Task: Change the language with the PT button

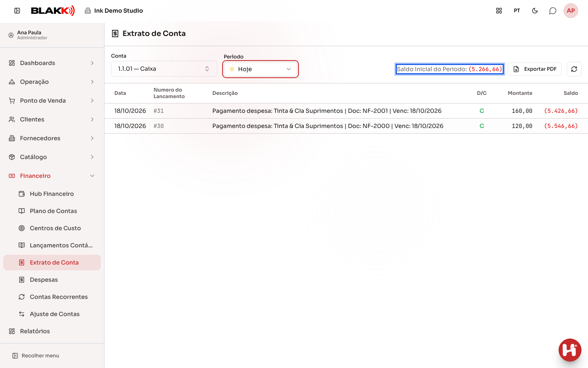Action: (x=517, y=11)
